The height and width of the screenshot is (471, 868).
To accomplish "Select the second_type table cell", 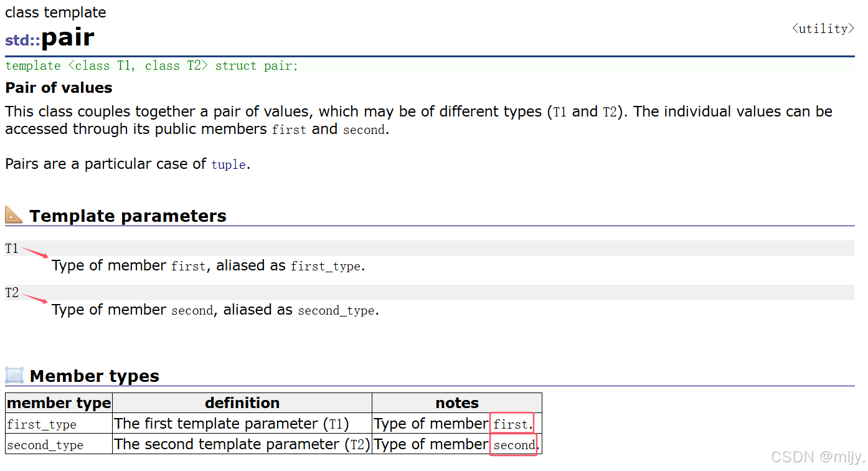I will 59,444.
